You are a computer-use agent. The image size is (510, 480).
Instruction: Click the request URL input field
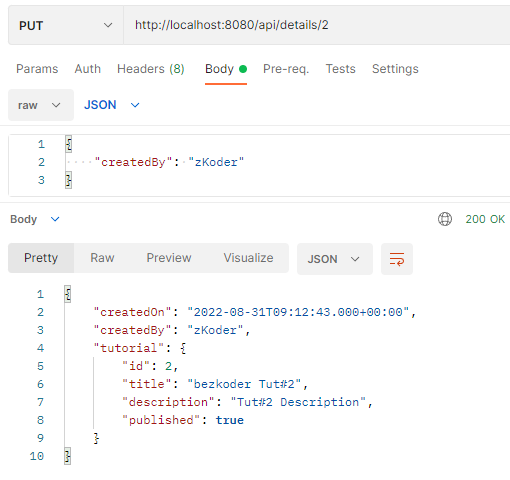coord(317,25)
